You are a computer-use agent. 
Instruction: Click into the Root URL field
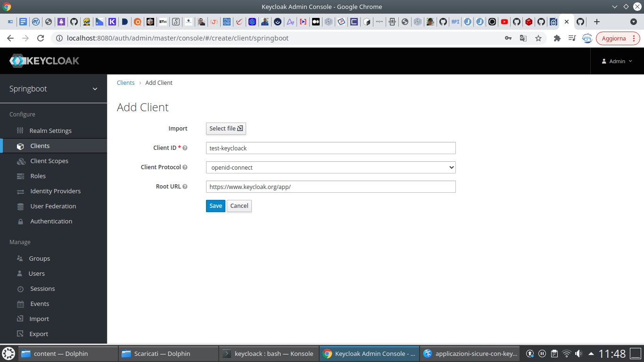coord(331,187)
